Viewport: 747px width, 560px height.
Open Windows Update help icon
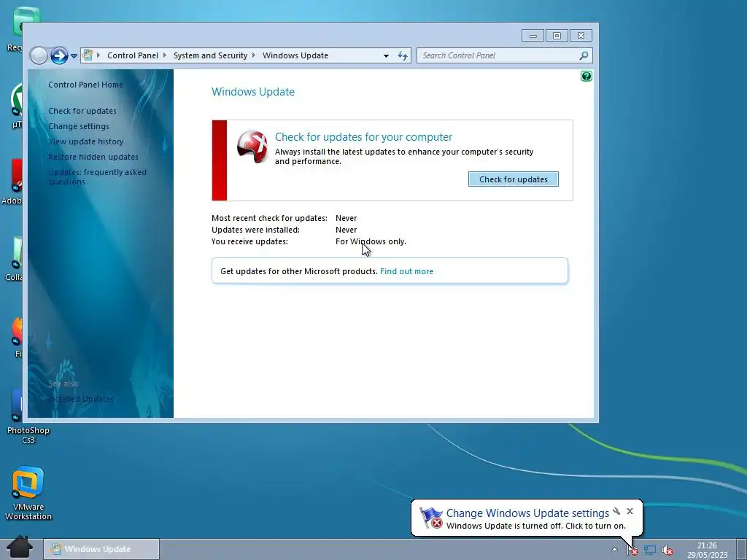point(586,76)
